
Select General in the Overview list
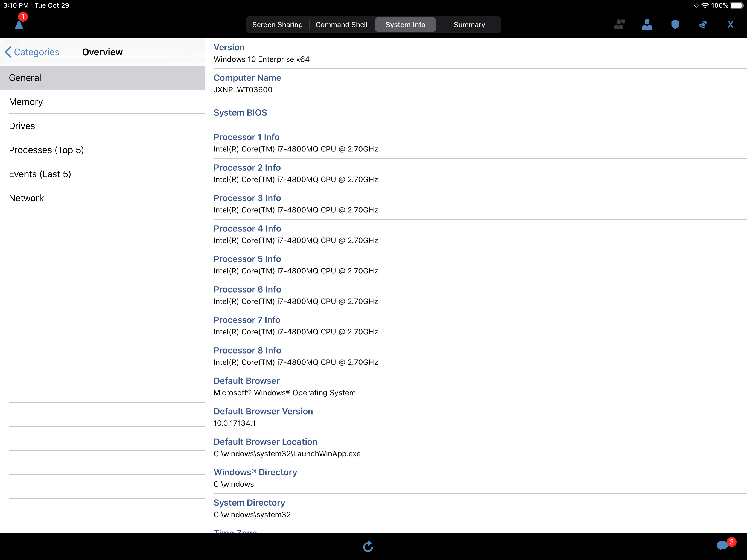coord(102,78)
